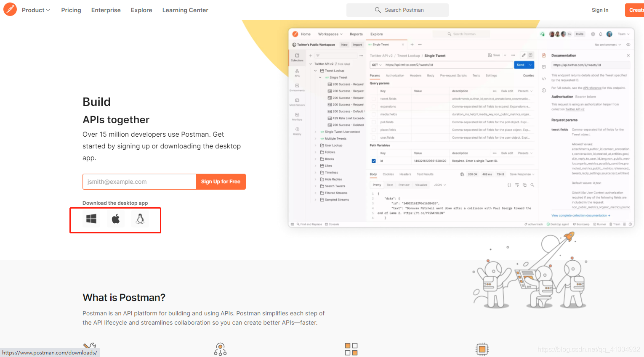This screenshot has height=357, width=644.
Task: Click the Sign Up for Free button
Action: (221, 182)
